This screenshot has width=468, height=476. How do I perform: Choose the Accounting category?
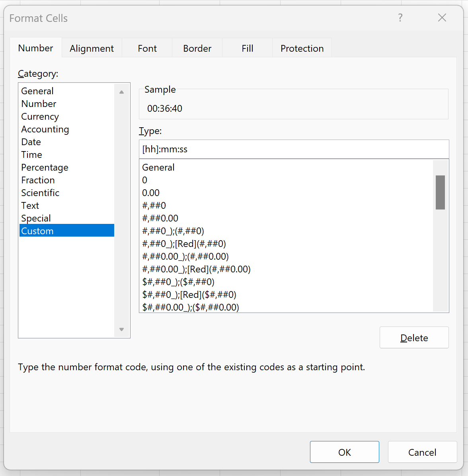(67, 129)
